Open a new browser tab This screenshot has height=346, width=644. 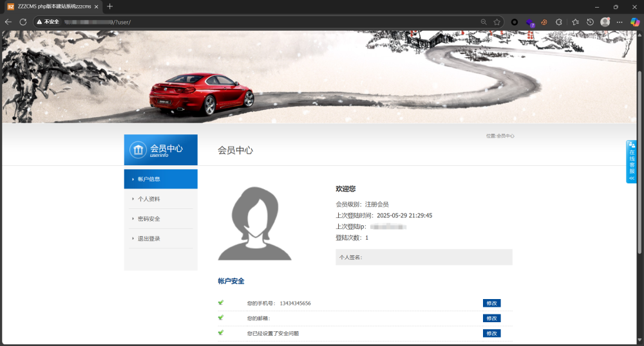tap(109, 6)
